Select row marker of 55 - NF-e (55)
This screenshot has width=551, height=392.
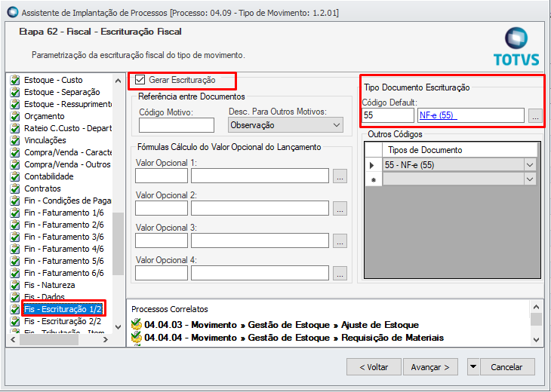click(x=373, y=165)
